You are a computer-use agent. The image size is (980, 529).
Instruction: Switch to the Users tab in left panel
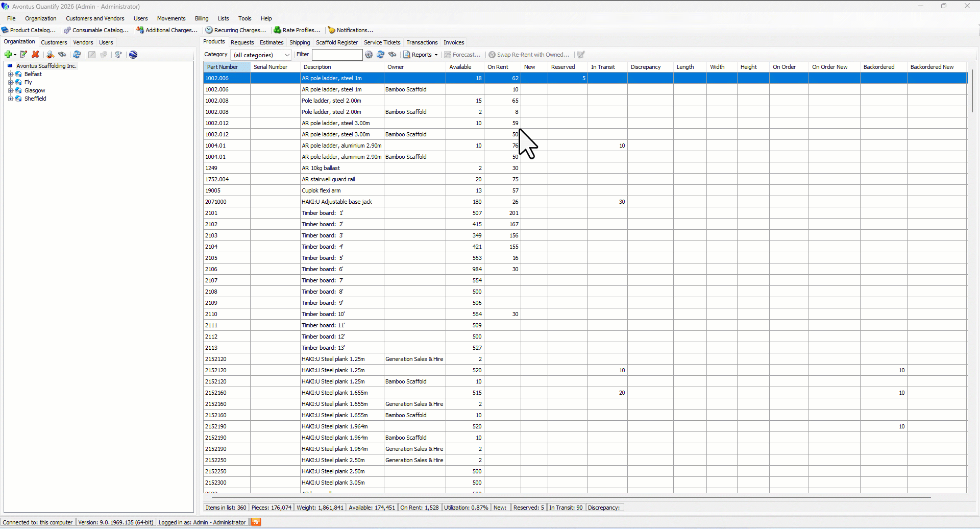[x=106, y=42]
